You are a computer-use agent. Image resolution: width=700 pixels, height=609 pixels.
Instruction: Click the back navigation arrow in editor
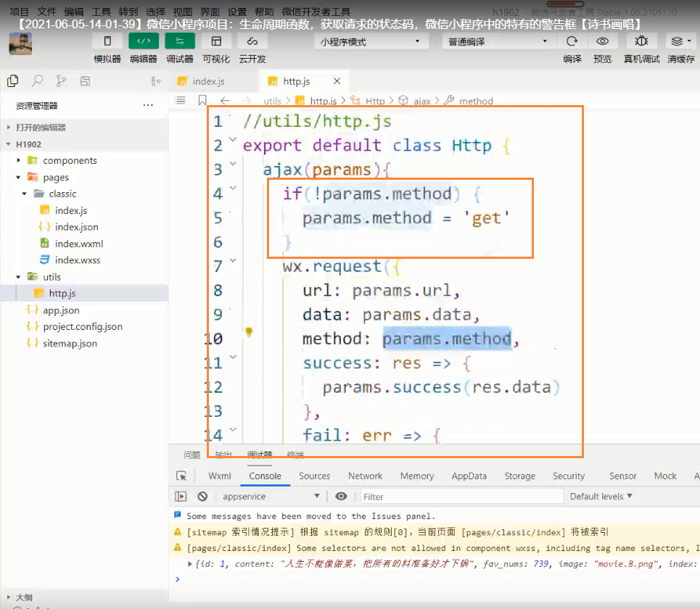tap(225, 100)
